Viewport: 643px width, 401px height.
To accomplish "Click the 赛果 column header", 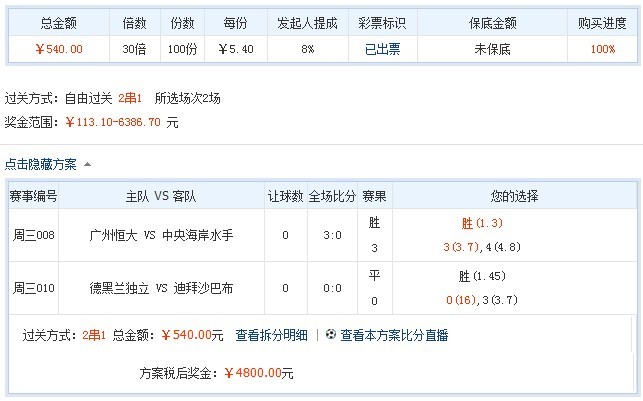I will pos(374,196).
